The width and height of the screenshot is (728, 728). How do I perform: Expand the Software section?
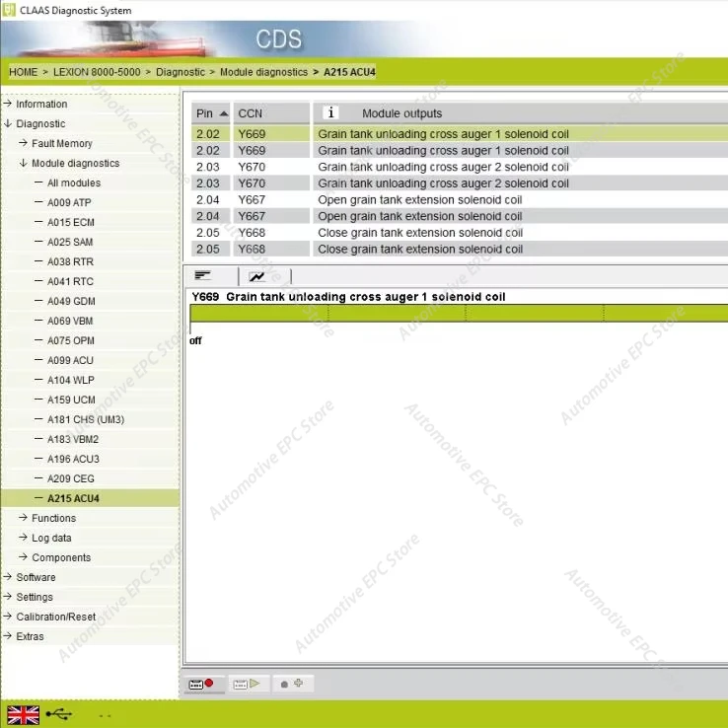click(36, 578)
